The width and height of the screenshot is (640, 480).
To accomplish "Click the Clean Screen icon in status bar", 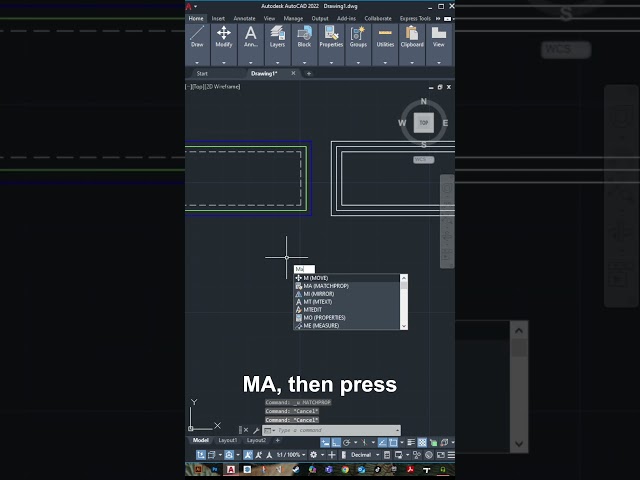I will [x=441, y=455].
